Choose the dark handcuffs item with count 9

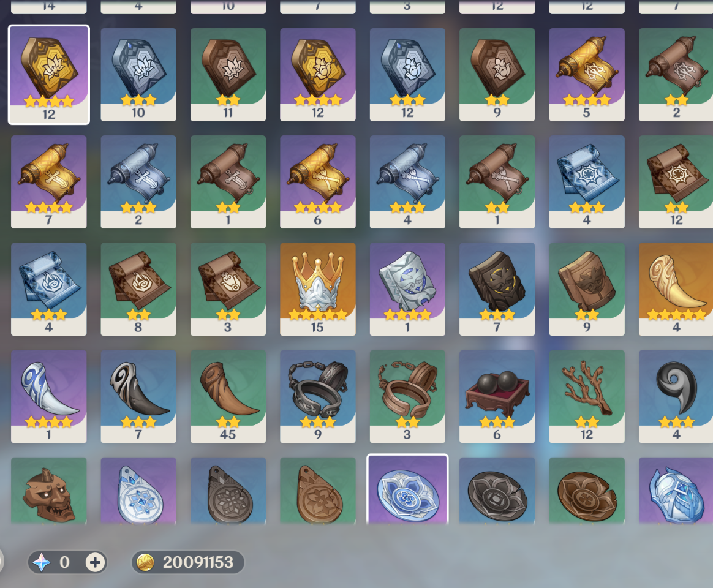click(x=317, y=396)
